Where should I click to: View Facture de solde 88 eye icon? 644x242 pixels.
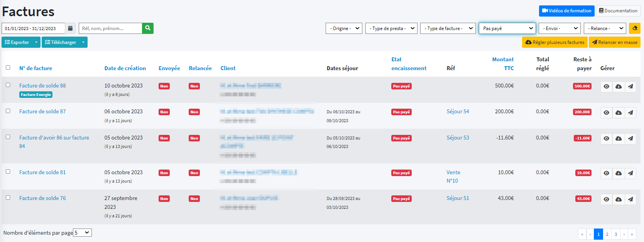pos(606,87)
